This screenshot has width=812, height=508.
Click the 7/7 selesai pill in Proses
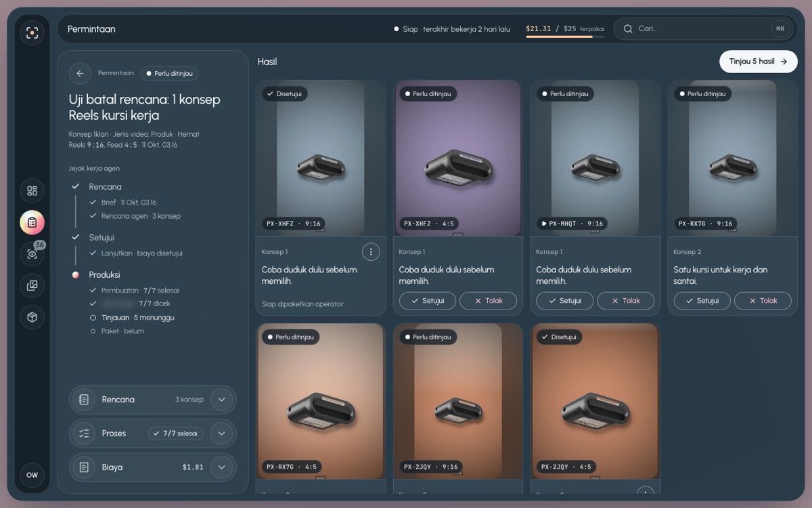point(176,433)
